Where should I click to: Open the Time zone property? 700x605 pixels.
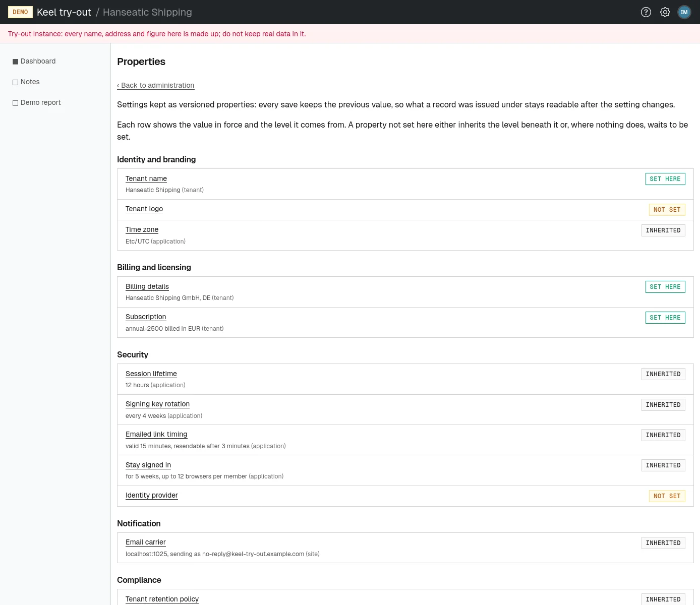(x=142, y=229)
